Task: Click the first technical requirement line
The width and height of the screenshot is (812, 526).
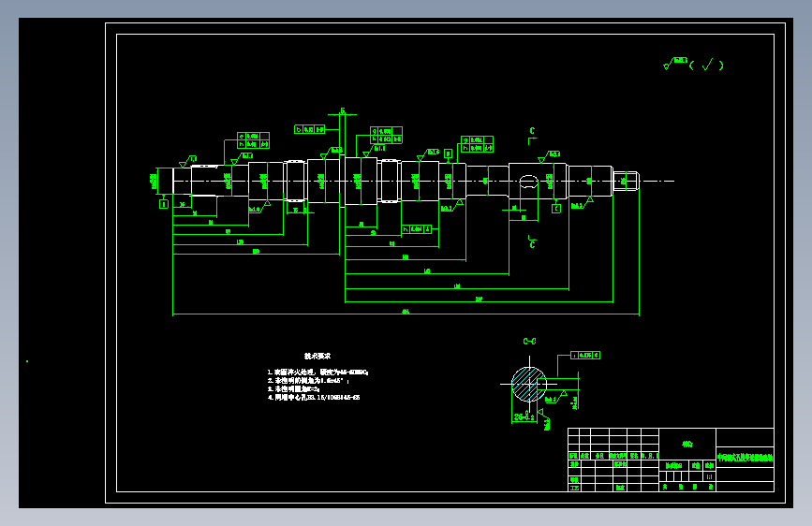Action: coord(317,373)
